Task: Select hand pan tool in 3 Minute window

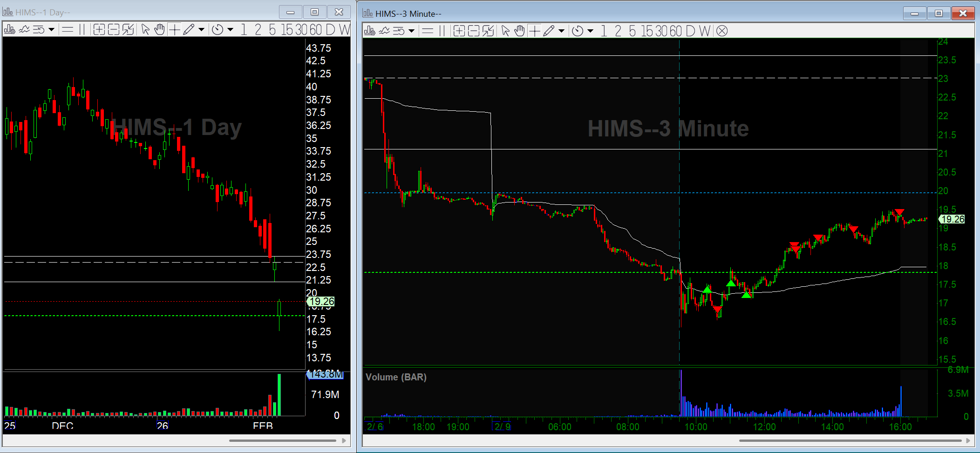Action: click(x=519, y=31)
